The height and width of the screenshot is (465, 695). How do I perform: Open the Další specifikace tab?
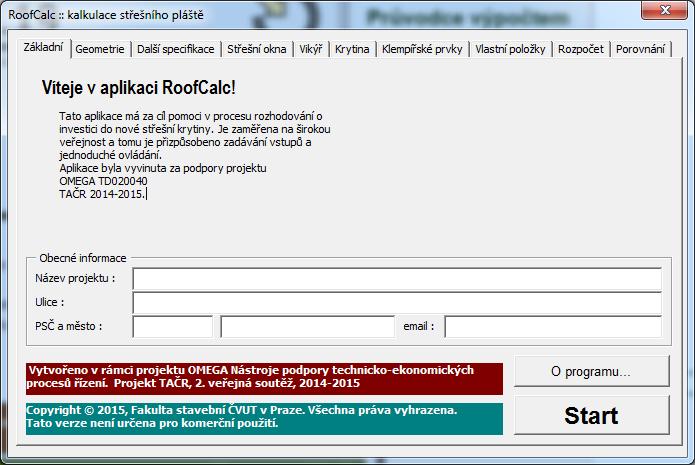[176, 49]
